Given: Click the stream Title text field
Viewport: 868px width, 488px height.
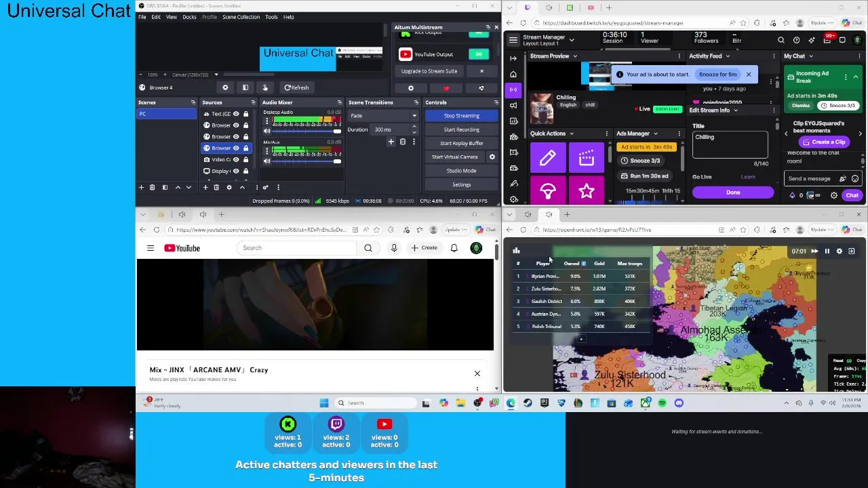Looking at the screenshot, I should tap(730, 144).
